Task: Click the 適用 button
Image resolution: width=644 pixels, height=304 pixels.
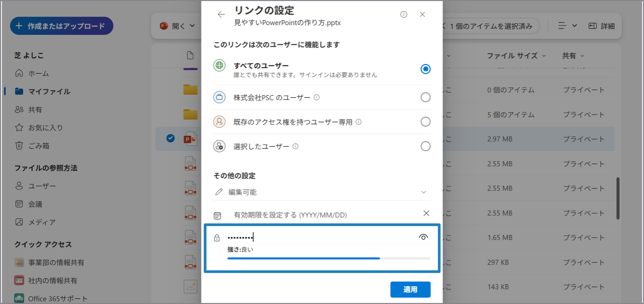Action: click(410, 289)
